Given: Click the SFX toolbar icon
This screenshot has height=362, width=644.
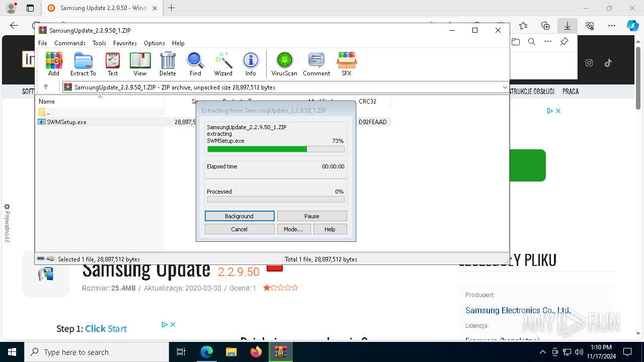Looking at the screenshot, I should (x=347, y=64).
